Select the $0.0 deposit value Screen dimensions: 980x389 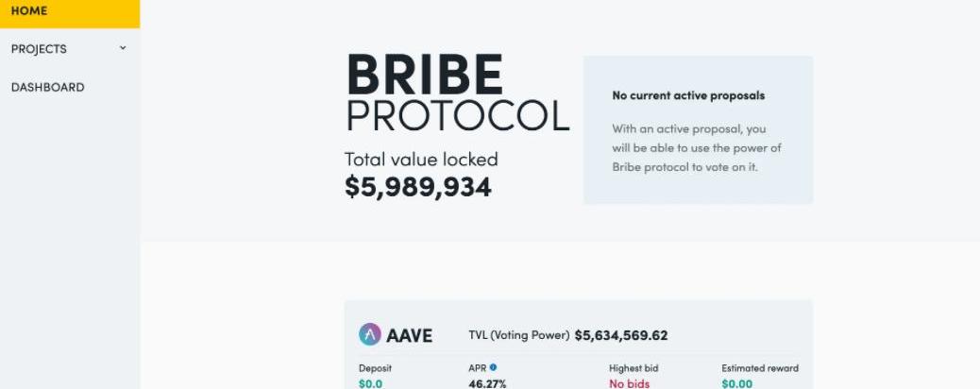pyautogui.click(x=372, y=383)
